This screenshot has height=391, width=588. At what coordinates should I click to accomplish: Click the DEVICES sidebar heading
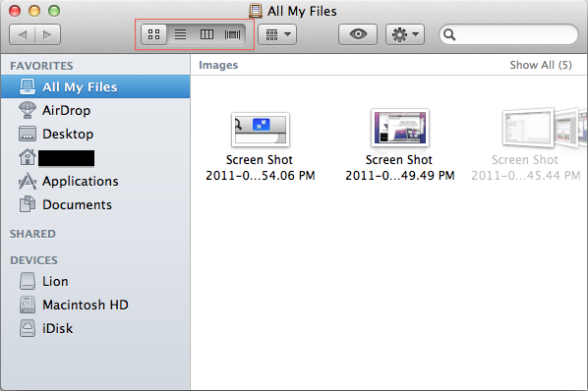pyautogui.click(x=33, y=260)
